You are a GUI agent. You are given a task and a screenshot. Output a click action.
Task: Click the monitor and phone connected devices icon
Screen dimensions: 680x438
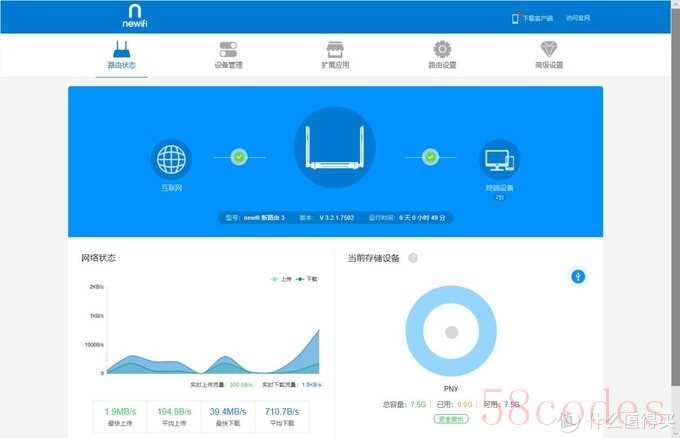click(x=500, y=159)
